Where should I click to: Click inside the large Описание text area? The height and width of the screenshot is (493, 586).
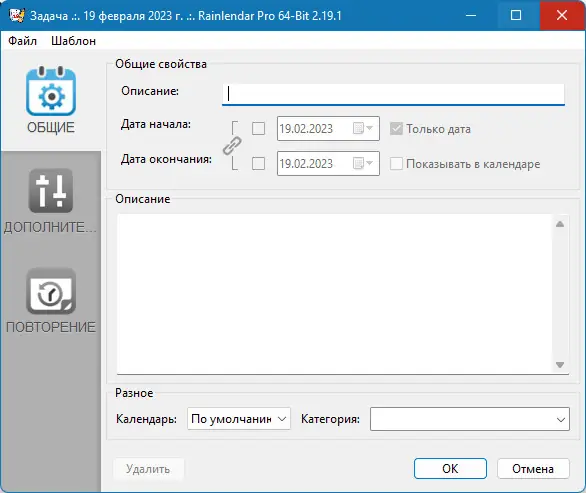(x=334, y=294)
